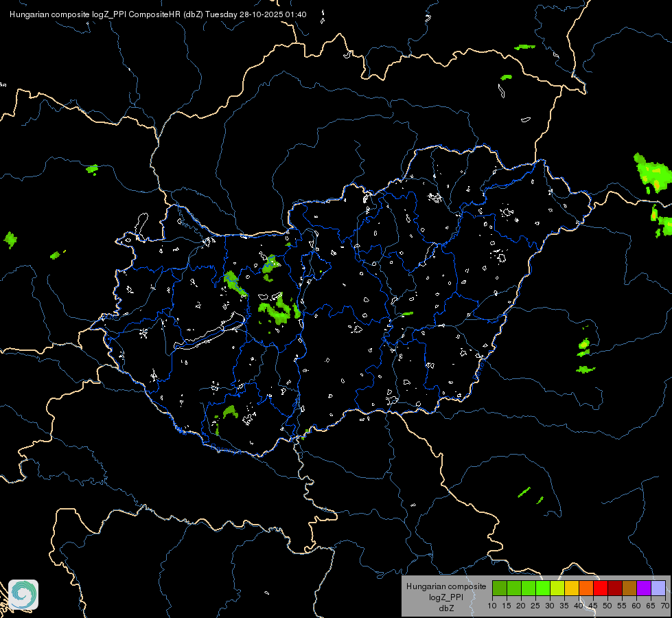Click the 'logZ_PPI' legend label
The width and height of the screenshot is (672, 618).
[x=446, y=597]
